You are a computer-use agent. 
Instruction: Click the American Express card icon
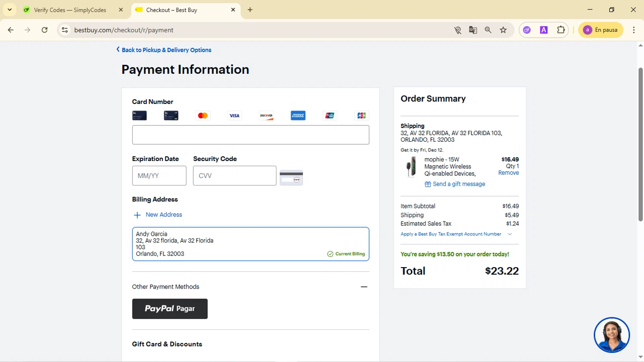pyautogui.click(x=298, y=116)
